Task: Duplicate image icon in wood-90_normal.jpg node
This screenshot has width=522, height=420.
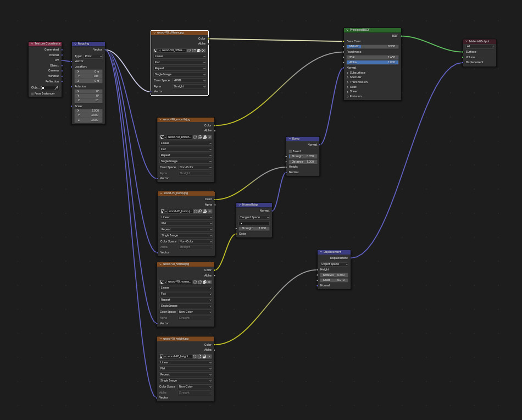Action: (200, 282)
